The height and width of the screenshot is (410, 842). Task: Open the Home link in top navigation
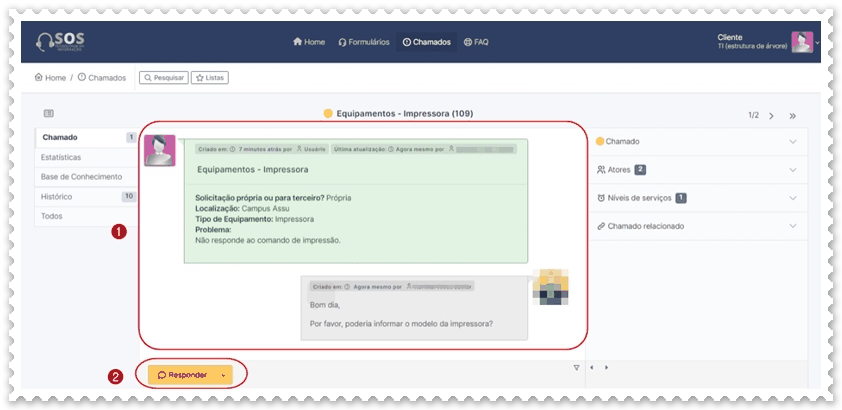(309, 42)
